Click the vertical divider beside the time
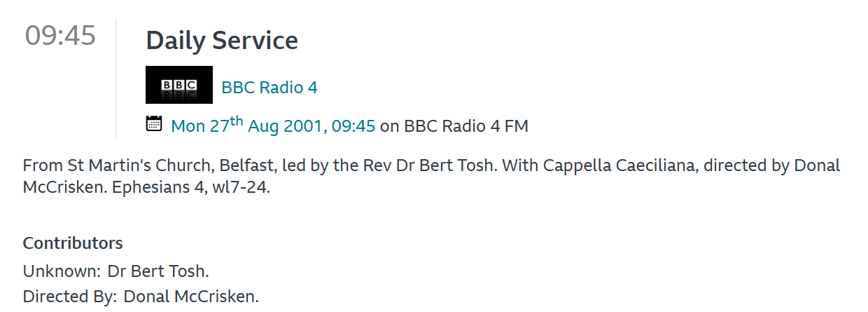 coord(115,77)
